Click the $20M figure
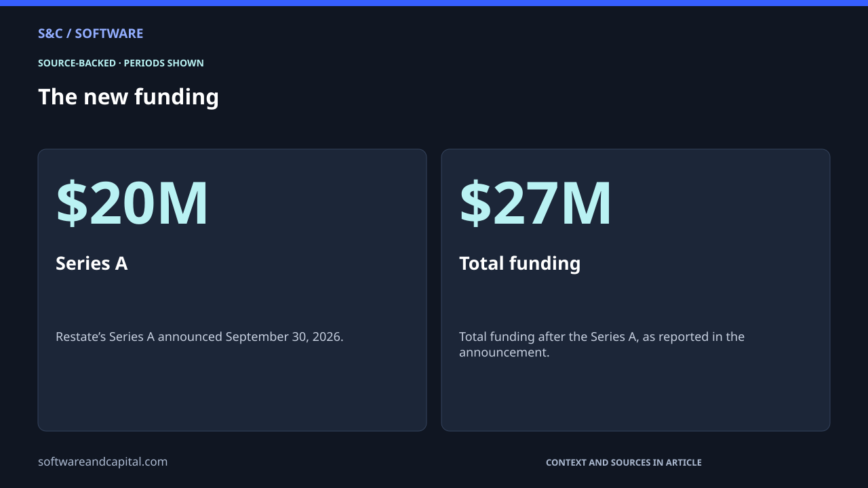The width and height of the screenshot is (868, 488). point(132,203)
